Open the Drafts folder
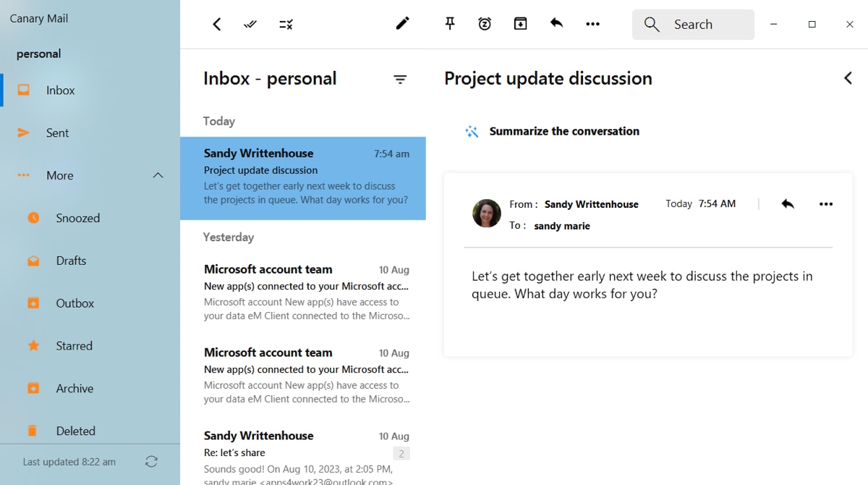868x485 pixels. [71, 260]
